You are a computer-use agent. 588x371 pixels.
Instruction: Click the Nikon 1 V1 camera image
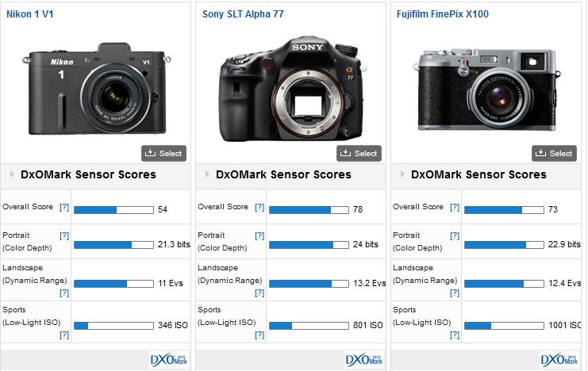(x=97, y=90)
